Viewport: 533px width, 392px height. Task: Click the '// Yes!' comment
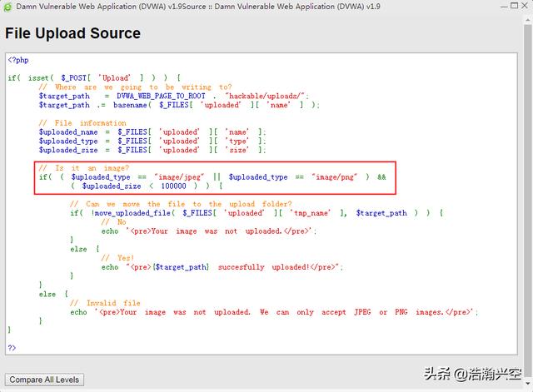[x=117, y=258]
